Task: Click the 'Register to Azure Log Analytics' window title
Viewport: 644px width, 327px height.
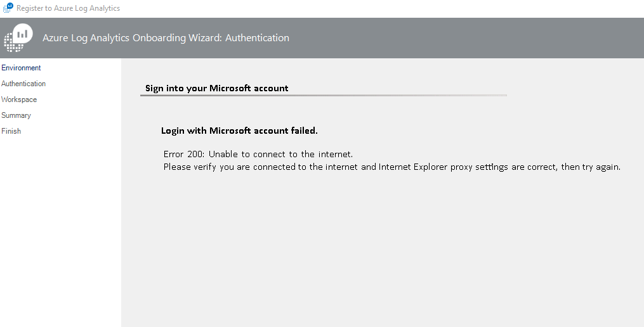Action: (x=68, y=8)
